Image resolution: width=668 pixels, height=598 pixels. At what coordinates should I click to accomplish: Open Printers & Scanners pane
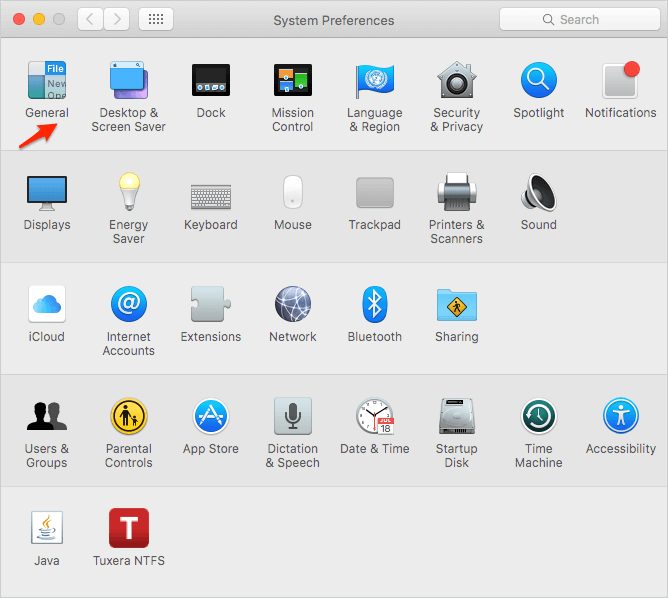pos(457,192)
